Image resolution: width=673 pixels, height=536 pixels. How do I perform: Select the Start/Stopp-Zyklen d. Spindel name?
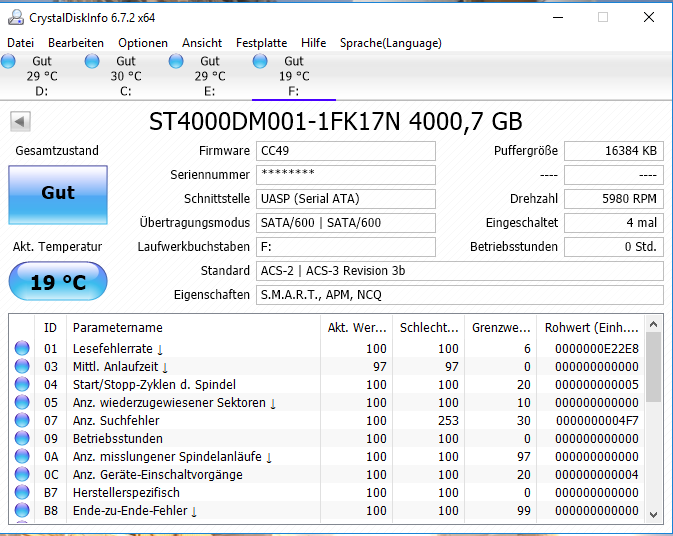point(154,385)
